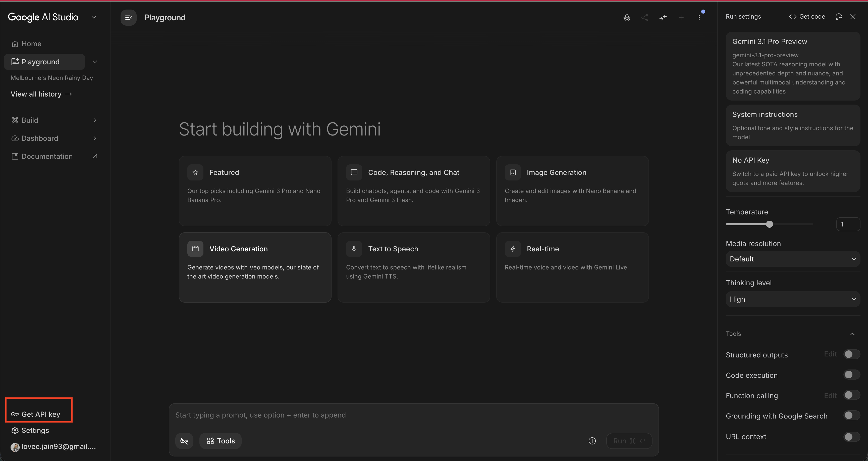The image size is (868, 461).
Task: Turn on Code execution
Action: pos(850,375)
